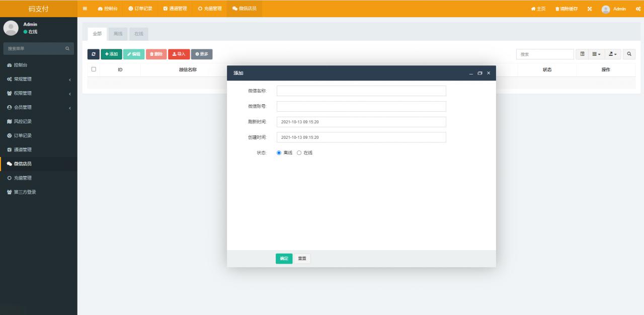Open 控制台 in the sidebar
The width and height of the screenshot is (644, 315).
[39, 65]
